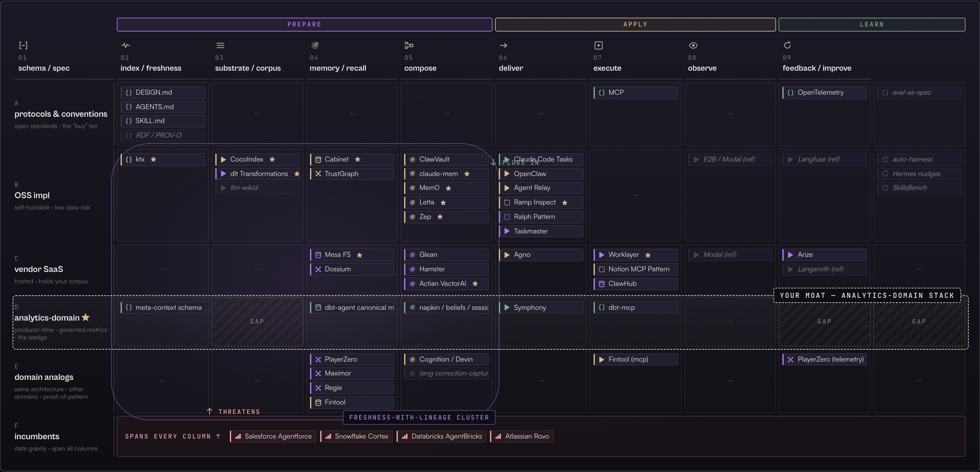This screenshot has width=980, height=472.
Task: Click the compose nodes icon
Action: click(409, 46)
